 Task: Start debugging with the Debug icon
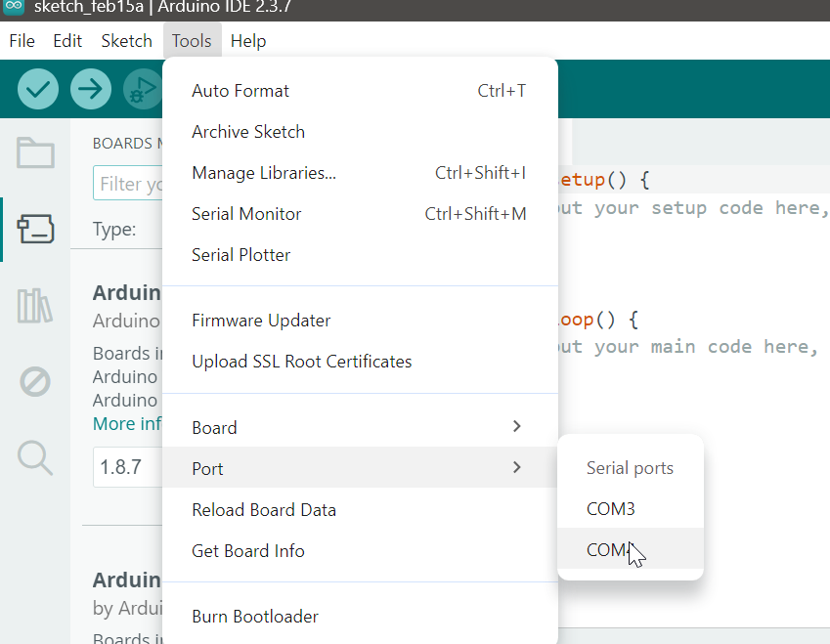pyautogui.click(x=142, y=90)
